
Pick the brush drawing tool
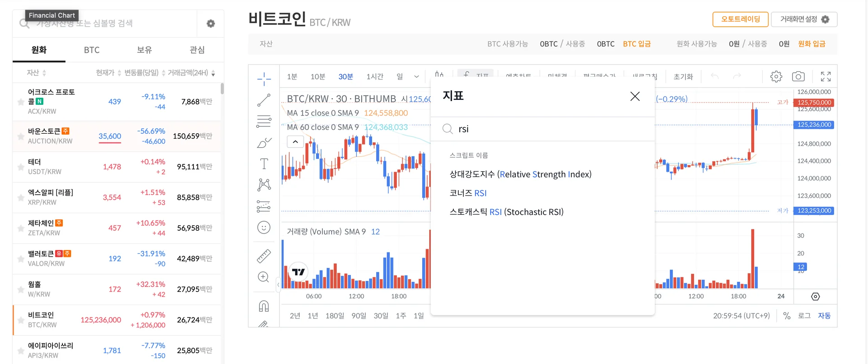coord(264,143)
